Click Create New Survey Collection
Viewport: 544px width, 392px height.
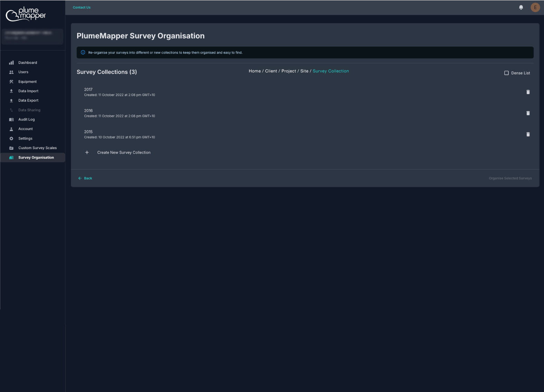tap(124, 152)
